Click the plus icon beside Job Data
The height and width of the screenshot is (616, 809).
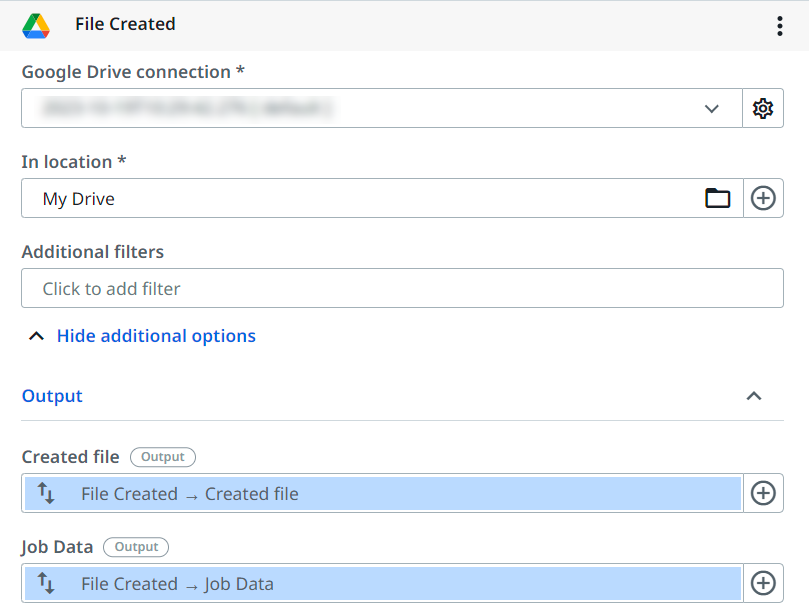coord(763,583)
